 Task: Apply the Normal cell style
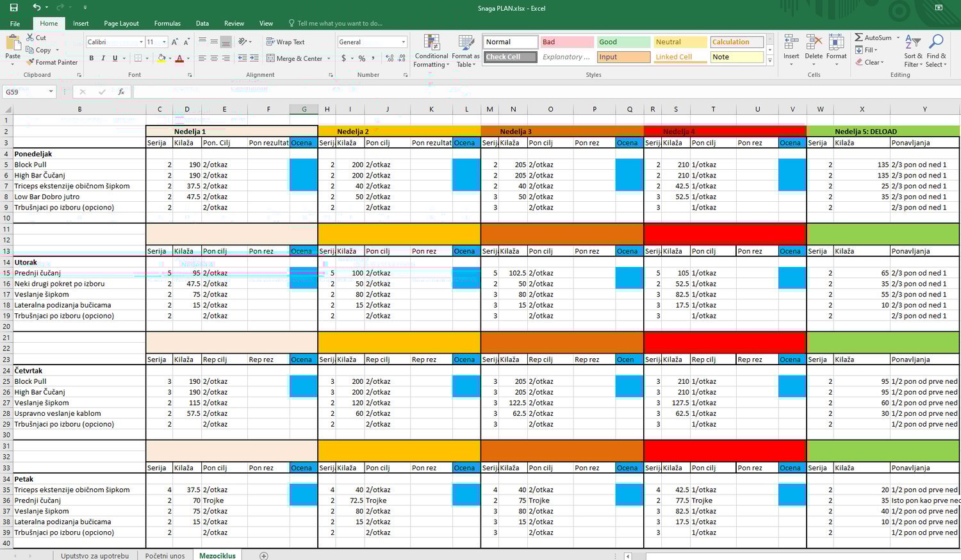point(510,42)
